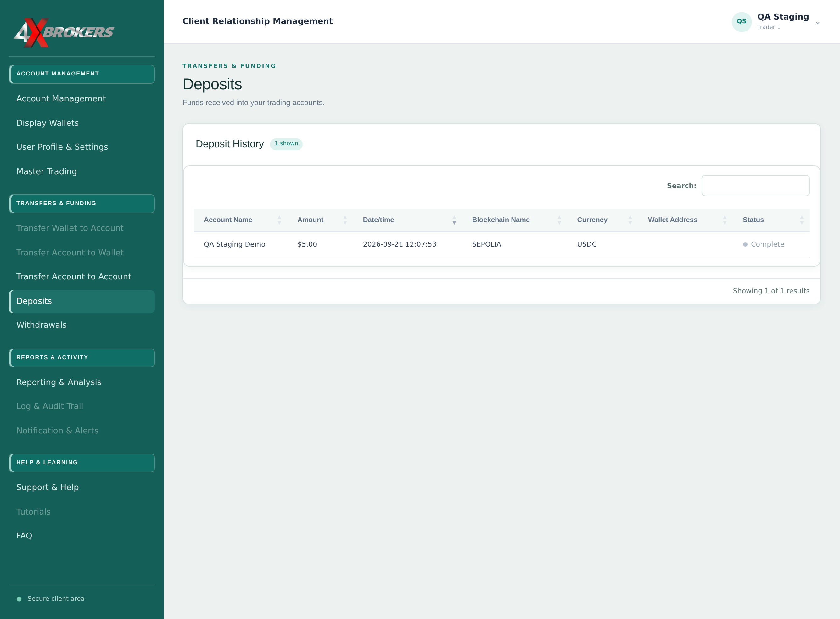Collapse the Account Management section header
This screenshot has height=619, width=840.
pos(82,74)
